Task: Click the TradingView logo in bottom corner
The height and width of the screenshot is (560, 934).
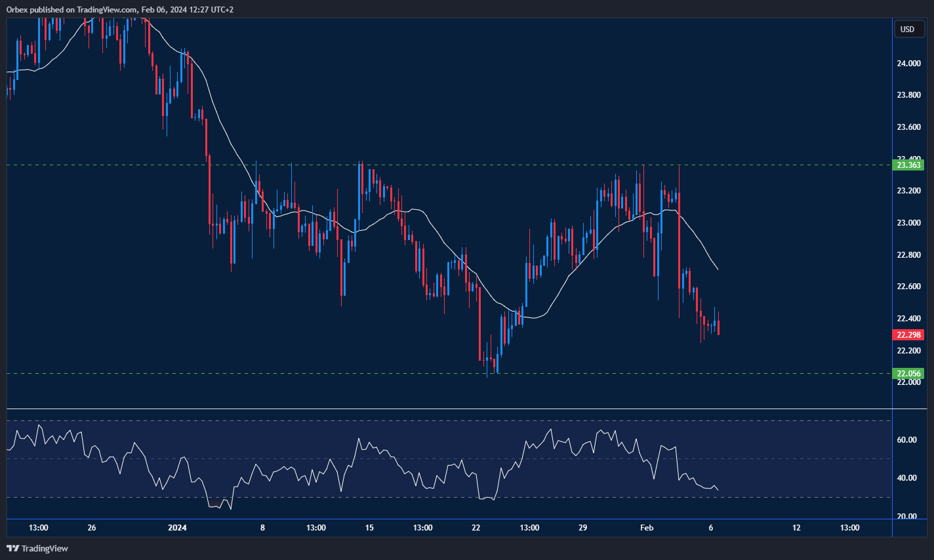Action: click(x=37, y=548)
